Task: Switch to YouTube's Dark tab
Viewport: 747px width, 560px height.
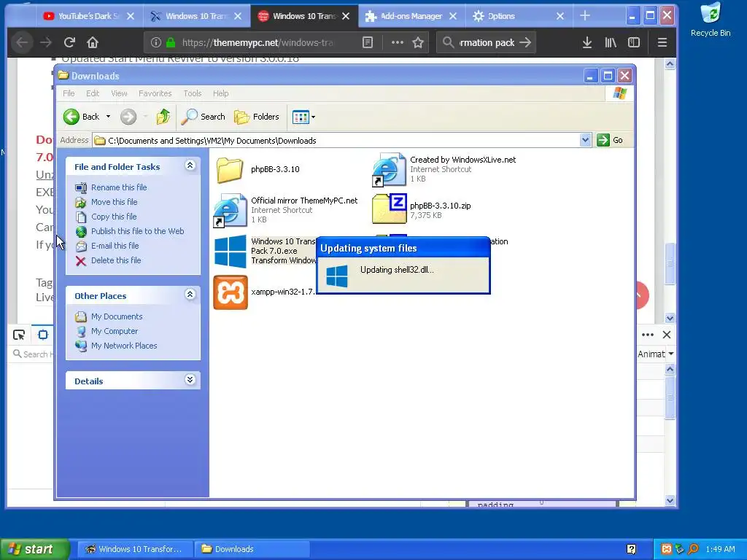Action: coord(88,16)
